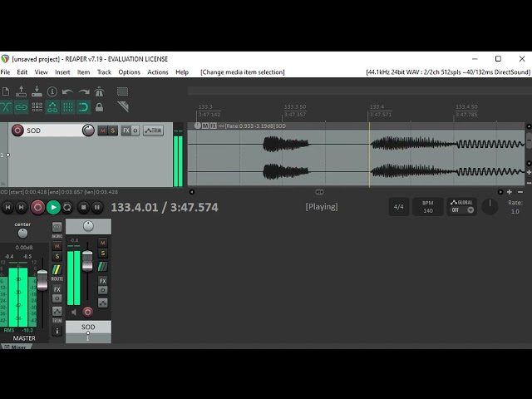Click master info i button in mixer
The height and width of the screenshot is (399, 532).
click(57, 331)
